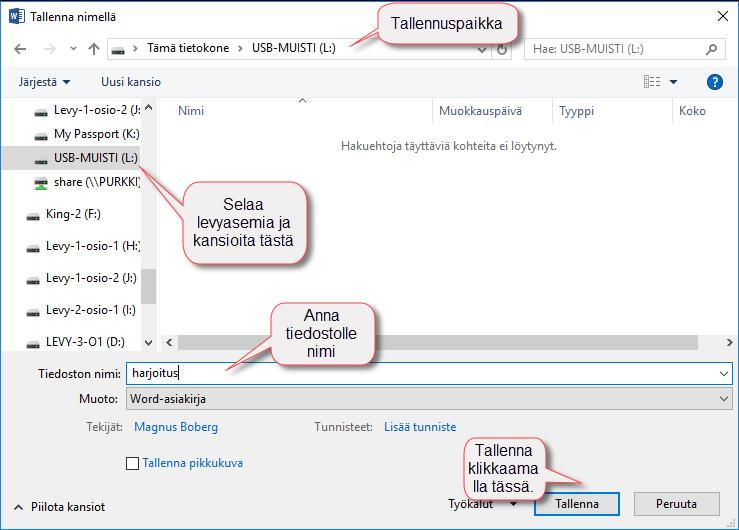Expand the Tiedoston nimi dropdown arrow

pyautogui.click(x=724, y=374)
